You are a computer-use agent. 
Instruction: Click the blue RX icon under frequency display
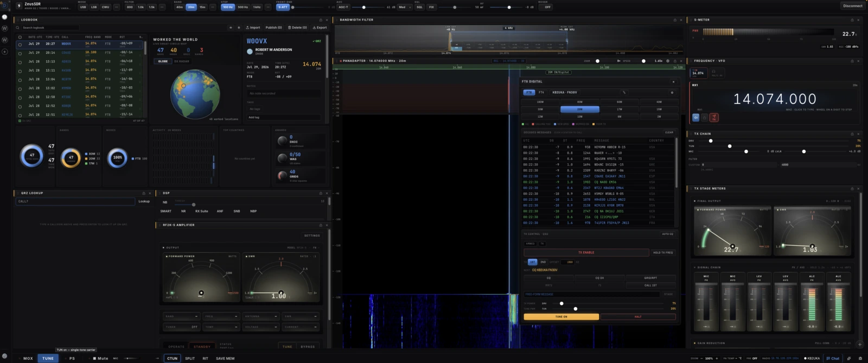point(695,117)
